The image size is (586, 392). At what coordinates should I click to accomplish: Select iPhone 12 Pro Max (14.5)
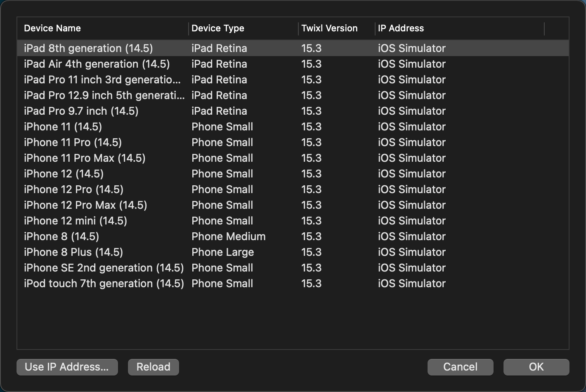click(293, 205)
